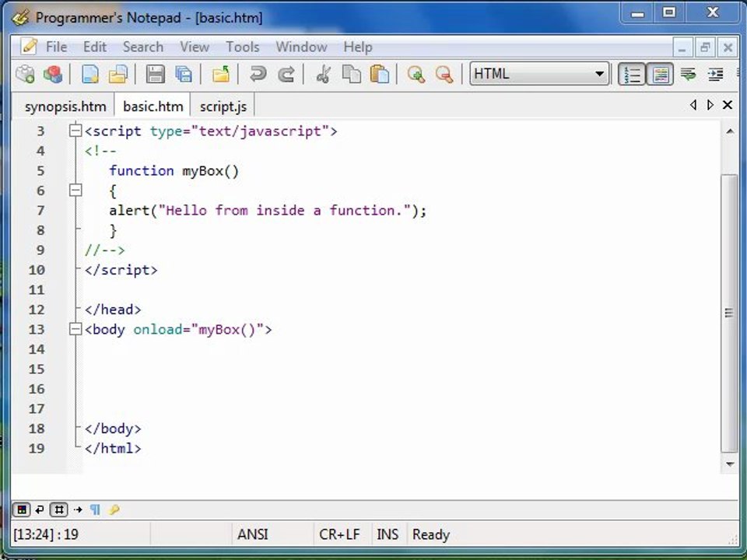Toggle the blue pilcrow line endings icon

click(95, 510)
